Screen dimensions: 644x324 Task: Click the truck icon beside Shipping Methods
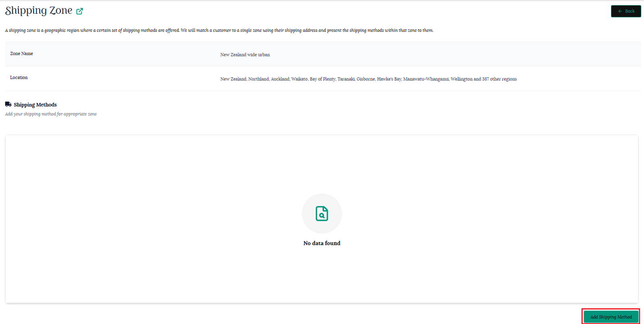8,104
